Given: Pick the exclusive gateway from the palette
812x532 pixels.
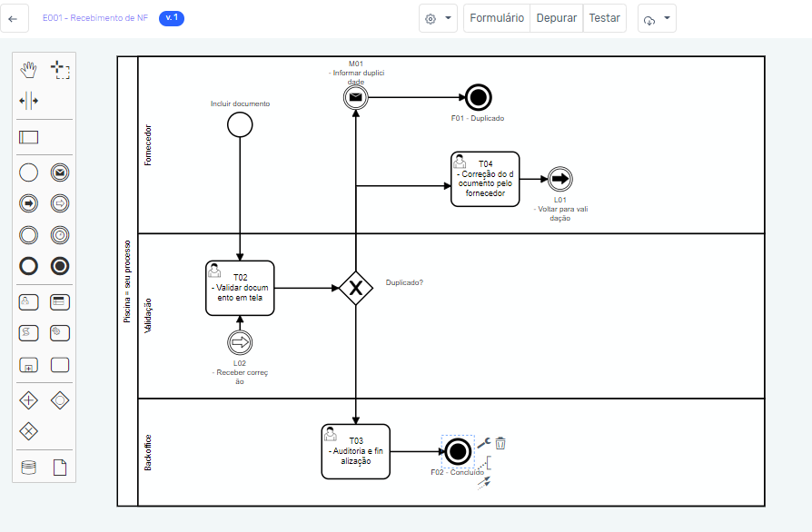Looking at the screenshot, I should 28,430.
